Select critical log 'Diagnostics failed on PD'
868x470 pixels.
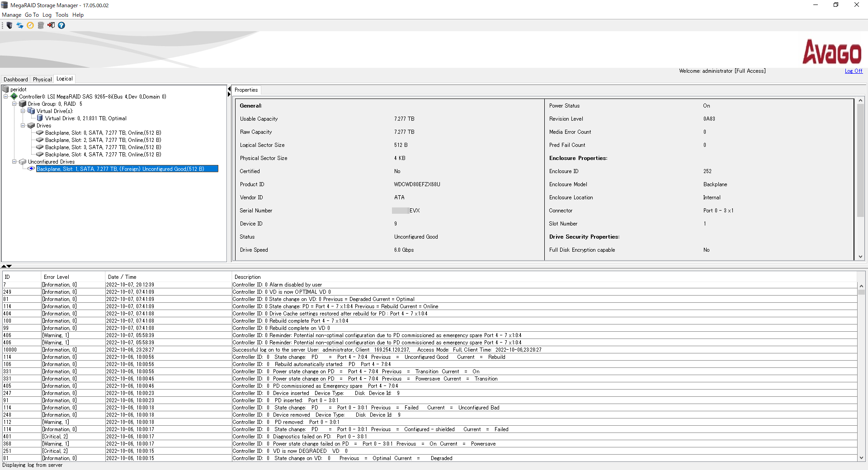[429, 437]
